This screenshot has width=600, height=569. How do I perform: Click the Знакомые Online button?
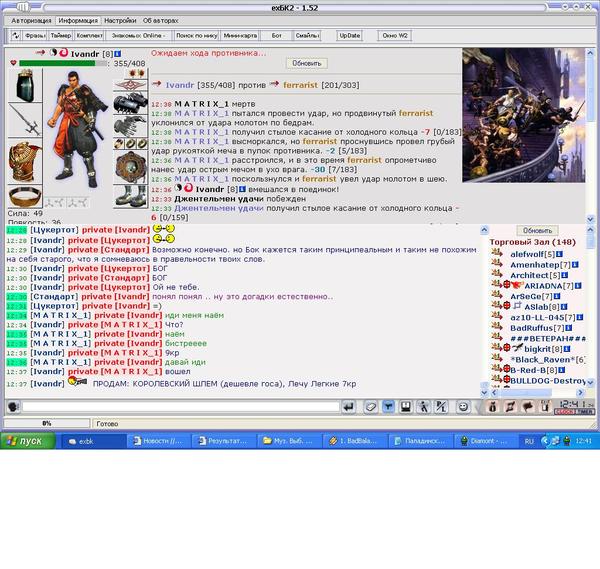pyautogui.click(x=138, y=36)
